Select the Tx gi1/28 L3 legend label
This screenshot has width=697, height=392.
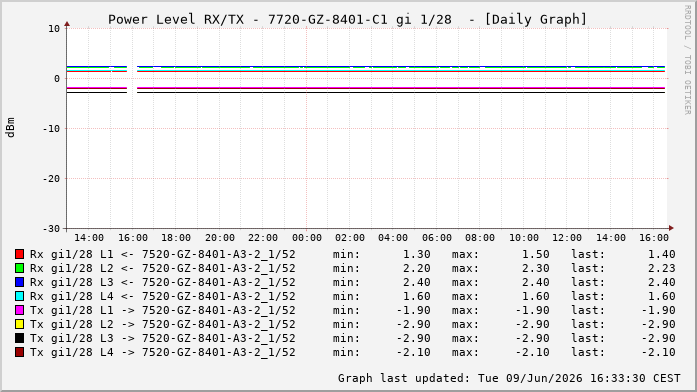pyautogui.click(x=163, y=339)
